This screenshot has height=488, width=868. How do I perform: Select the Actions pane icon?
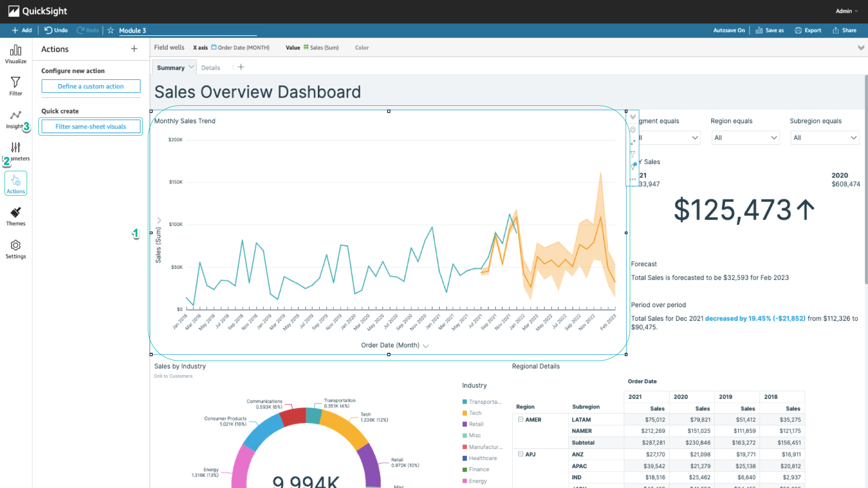point(16,183)
